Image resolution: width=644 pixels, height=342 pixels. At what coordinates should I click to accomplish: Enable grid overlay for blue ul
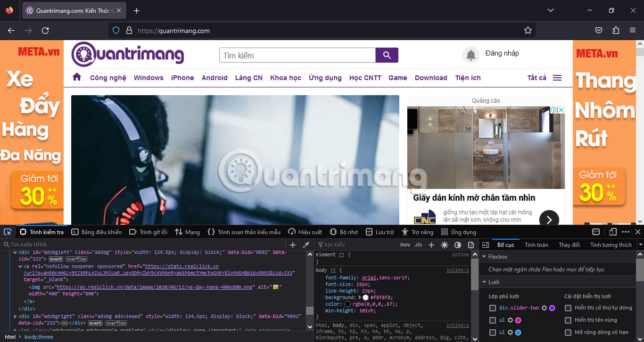point(493,332)
